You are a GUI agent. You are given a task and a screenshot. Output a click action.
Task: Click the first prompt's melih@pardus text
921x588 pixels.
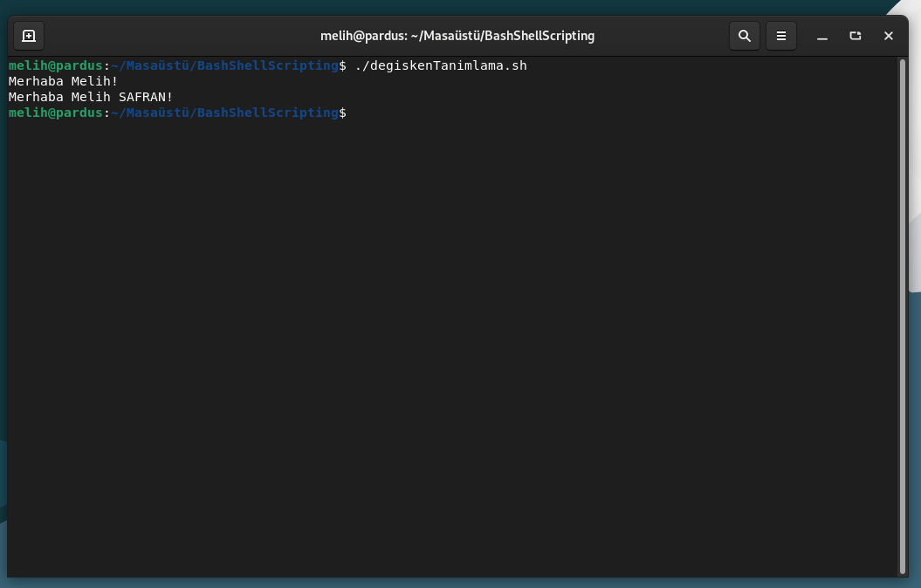55,65
